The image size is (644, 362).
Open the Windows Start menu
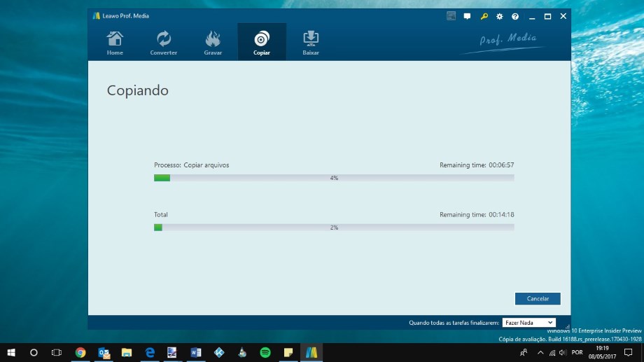tap(11, 352)
